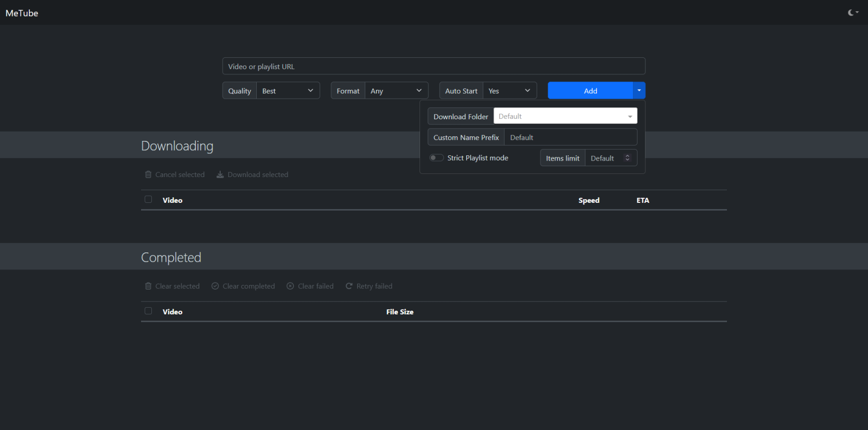Focus the Video or playlist URL field
The image size is (868, 430).
pyautogui.click(x=433, y=67)
